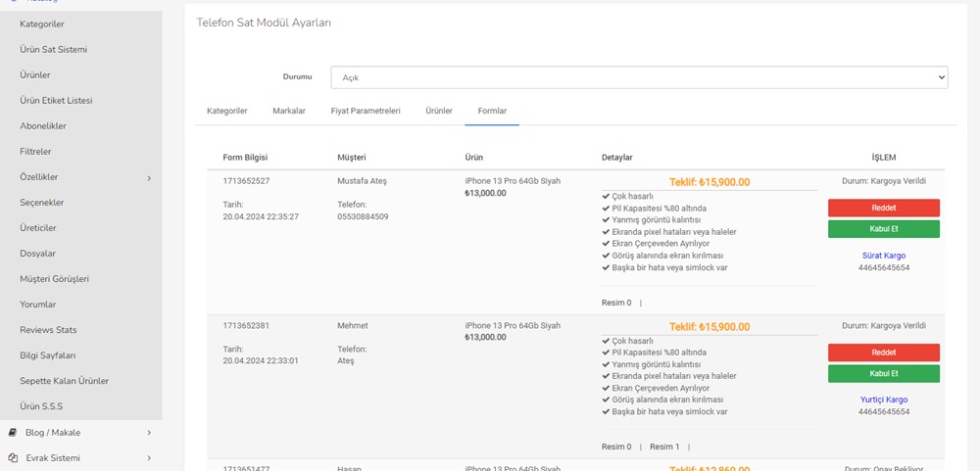Click Durum: Kargoya Verildi in Mustafa Ateş's row
980x471 pixels.
tap(884, 181)
